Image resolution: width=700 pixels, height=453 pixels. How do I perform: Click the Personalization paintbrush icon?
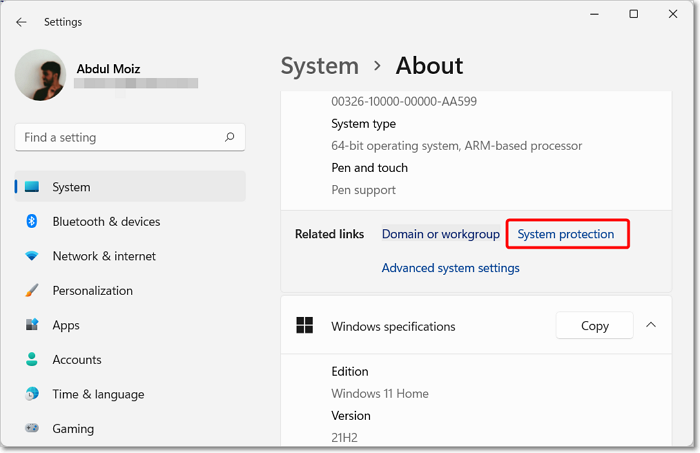32,290
